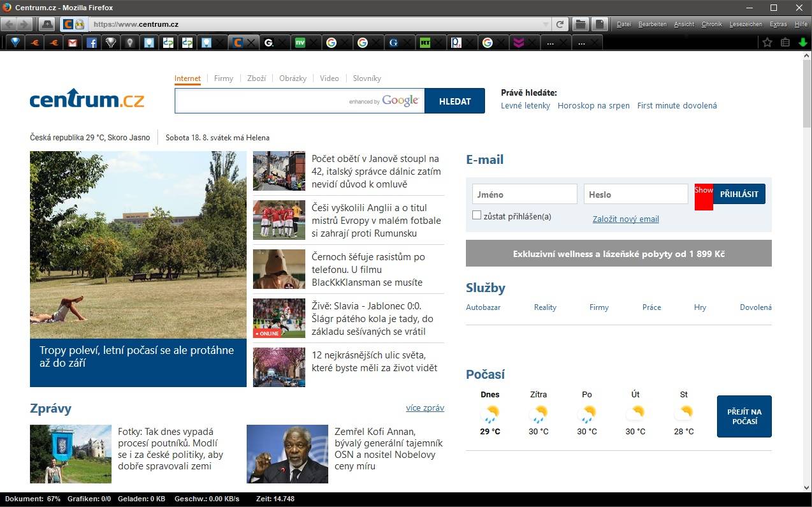The width and height of the screenshot is (812, 507).
Task: Open the Hry service link
Action: click(x=700, y=307)
